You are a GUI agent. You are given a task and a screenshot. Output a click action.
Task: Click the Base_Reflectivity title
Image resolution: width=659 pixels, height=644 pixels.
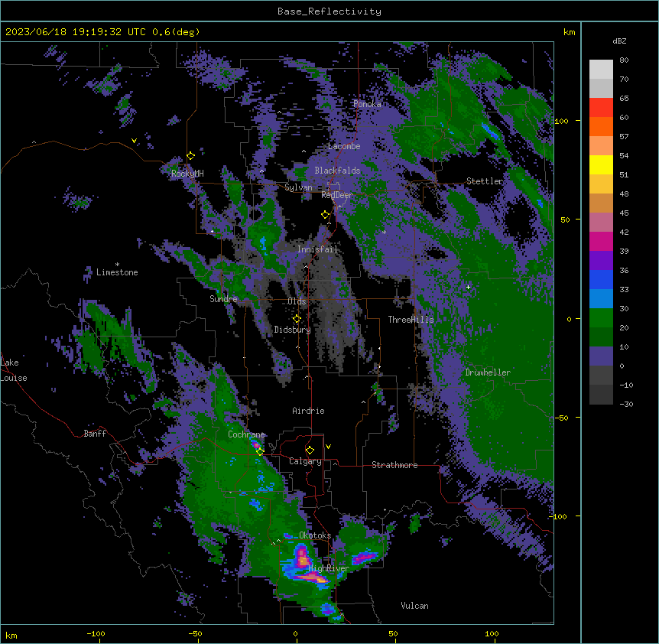[x=329, y=11]
